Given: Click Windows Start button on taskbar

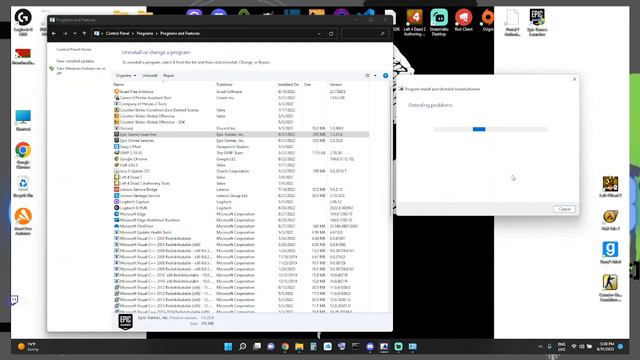Looking at the screenshot, I should [228, 347].
